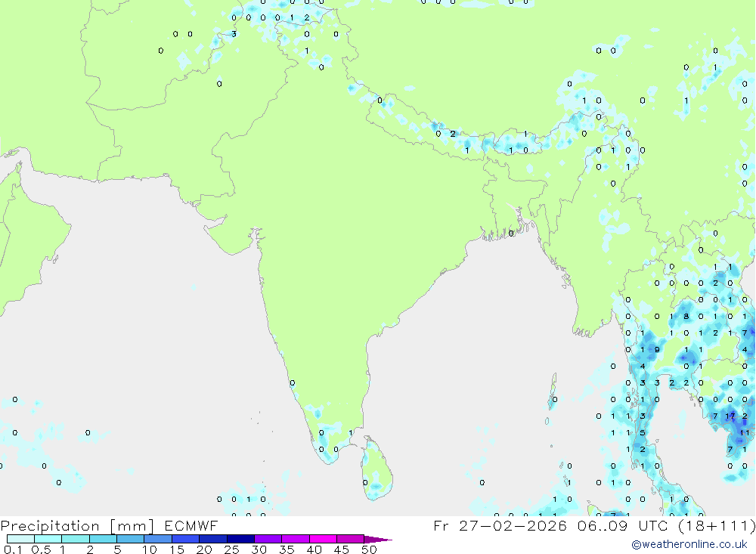
Task: Click the 'ECMWF' model label
Action: [191, 525]
